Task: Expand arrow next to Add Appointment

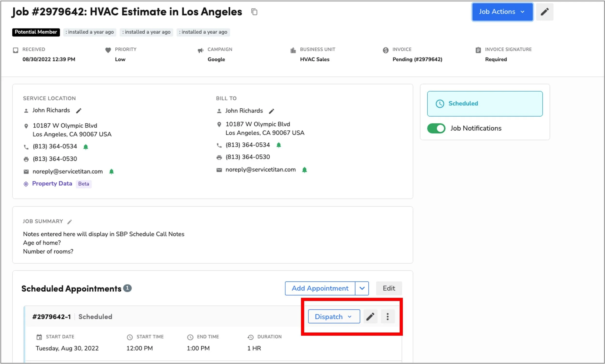Action: (x=362, y=288)
